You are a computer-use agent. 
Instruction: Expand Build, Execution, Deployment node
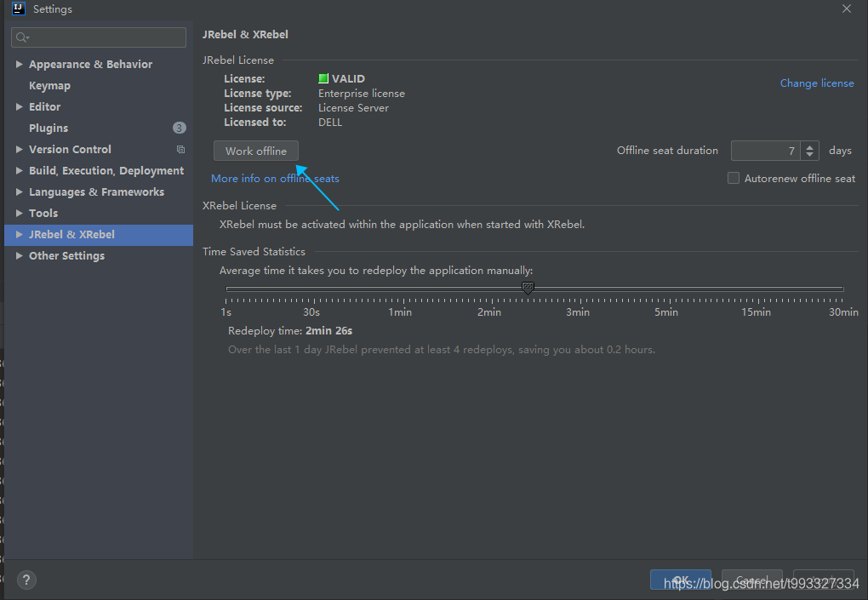pos(19,170)
